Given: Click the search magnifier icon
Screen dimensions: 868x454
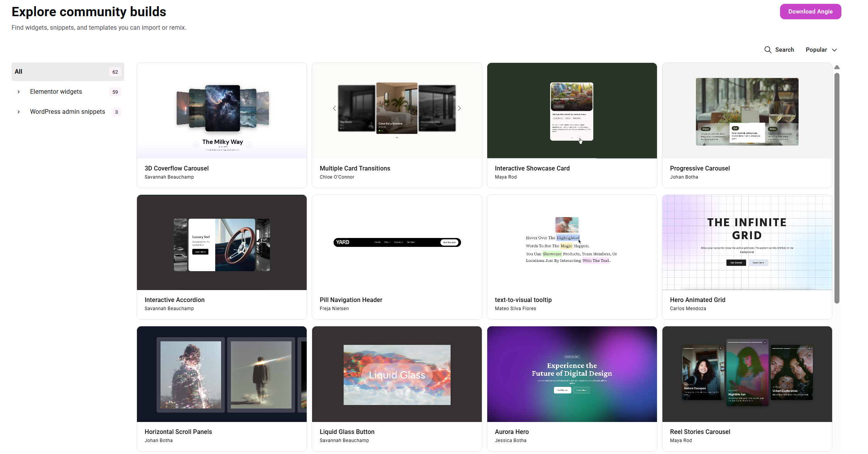Looking at the screenshot, I should (768, 50).
